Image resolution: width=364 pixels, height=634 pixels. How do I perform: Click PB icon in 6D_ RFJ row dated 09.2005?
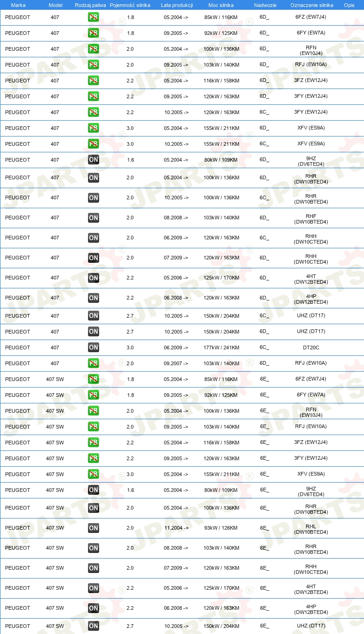pos(94,65)
